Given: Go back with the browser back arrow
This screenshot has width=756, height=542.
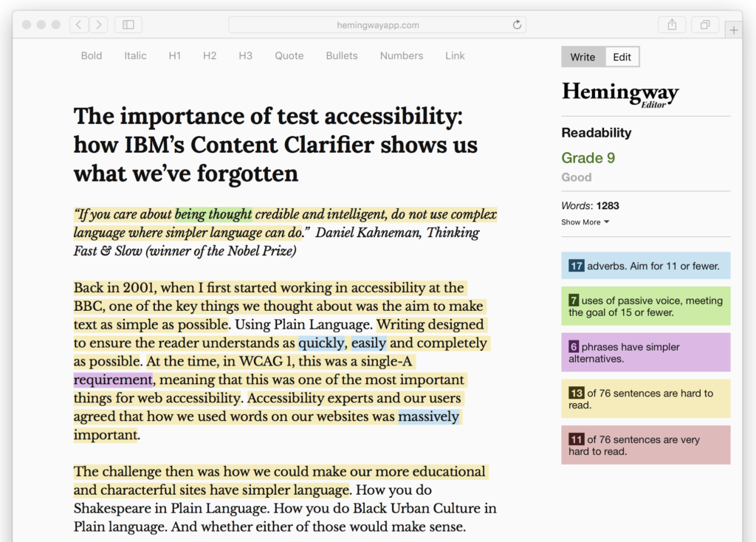Looking at the screenshot, I should coord(78,24).
